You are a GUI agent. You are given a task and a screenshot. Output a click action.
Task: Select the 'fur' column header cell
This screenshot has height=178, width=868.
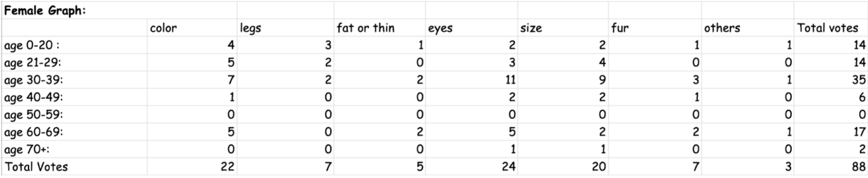(x=620, y=28)
